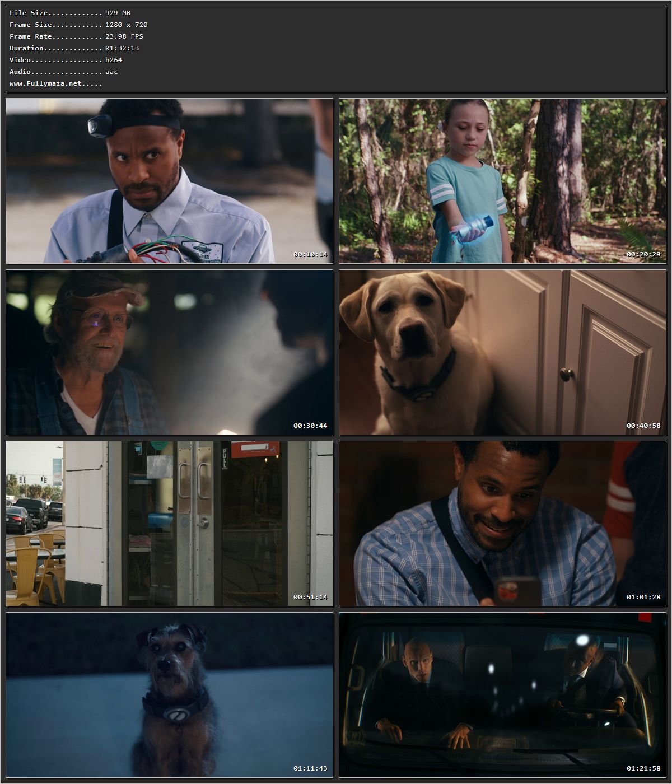Click timestamp 00:51:14 on storefront frame
Viewport: 672px width, 784px height.
pyautogui.click(x=310, y=597)
